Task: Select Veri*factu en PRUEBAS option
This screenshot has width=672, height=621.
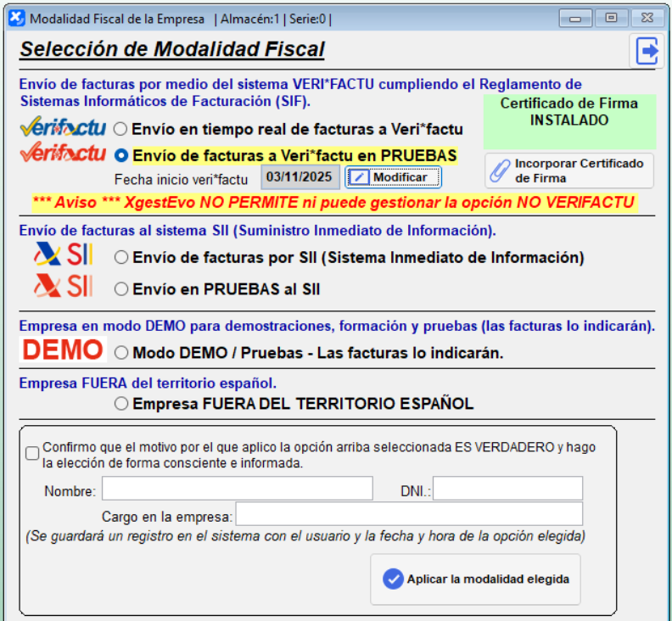Action: coord(121,155)
